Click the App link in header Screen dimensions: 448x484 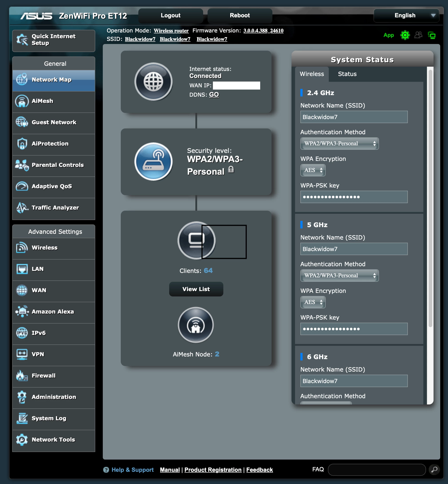(389, 35)
